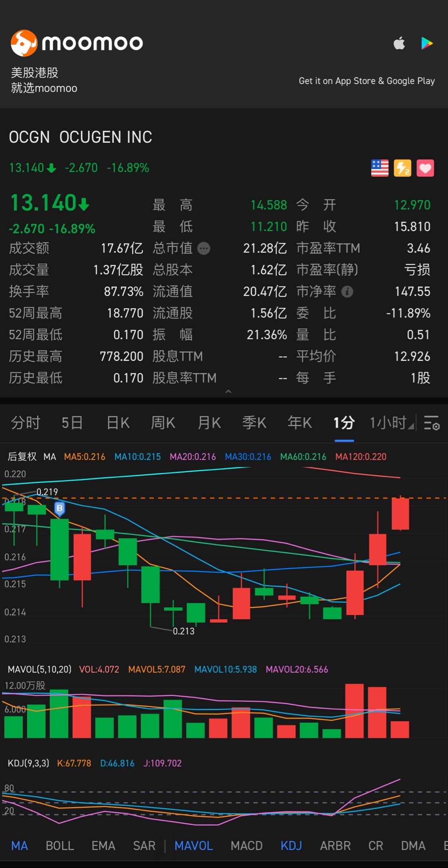Open chart settings list icon
Screen dimensions: 448x868
[x=432, y=422]
